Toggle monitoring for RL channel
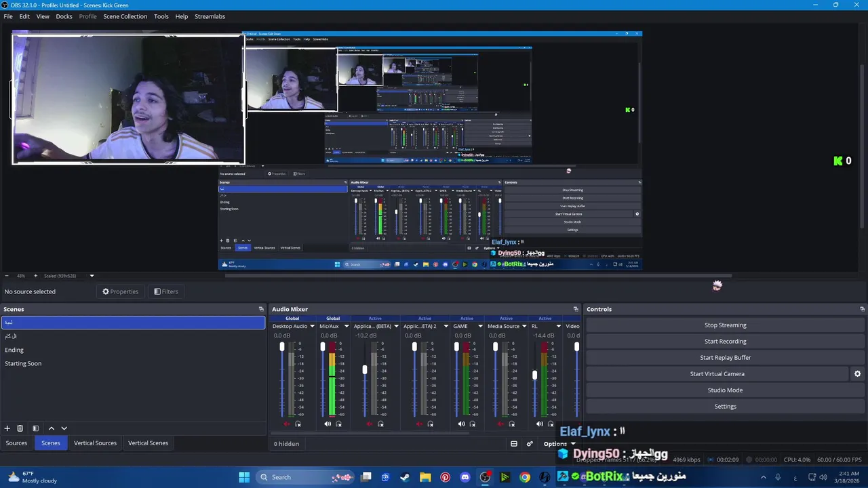The width and height of the screenshot is (868, 488). coord(551,424)
